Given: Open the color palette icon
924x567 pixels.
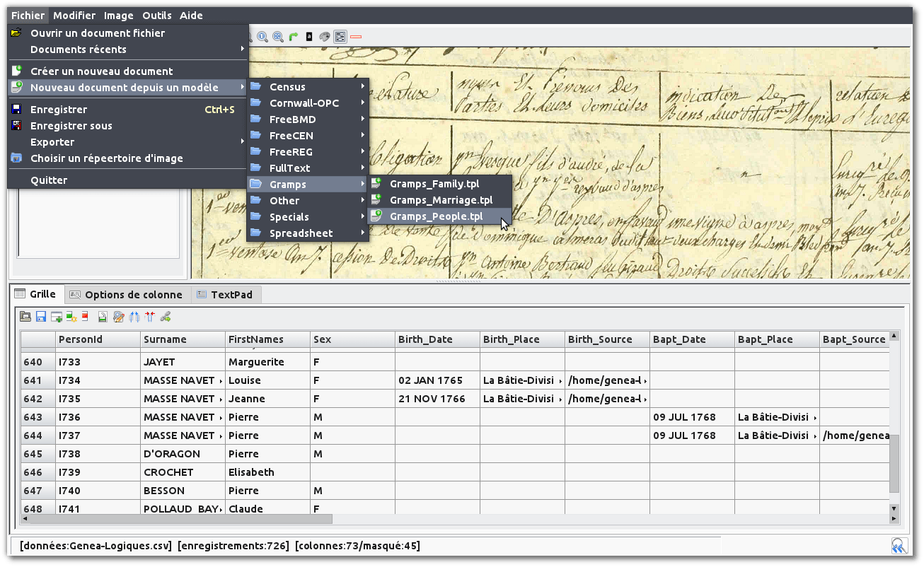Looking at the screenshot, I should click(x=325, y=37).
